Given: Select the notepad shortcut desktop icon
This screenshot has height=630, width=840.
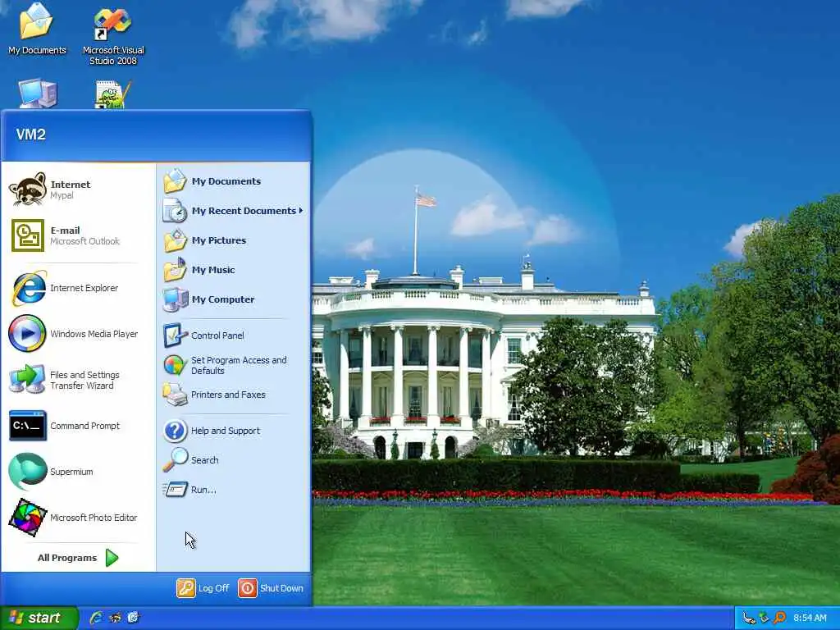Looking at the screenshot, I should tap(113, 94).
